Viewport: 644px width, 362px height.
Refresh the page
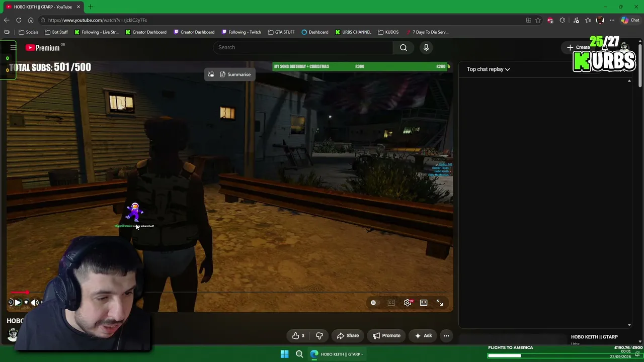[19, 20]
